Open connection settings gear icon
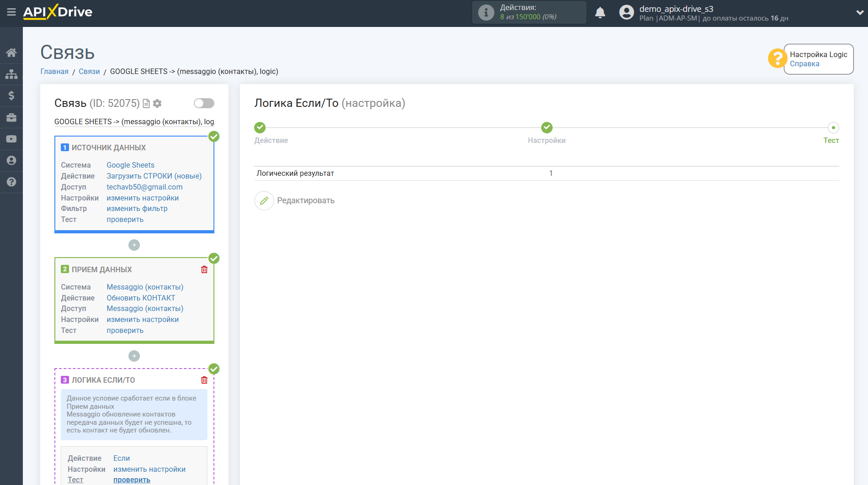This screenshot has width=868, height=485. [x=157, y=104]
